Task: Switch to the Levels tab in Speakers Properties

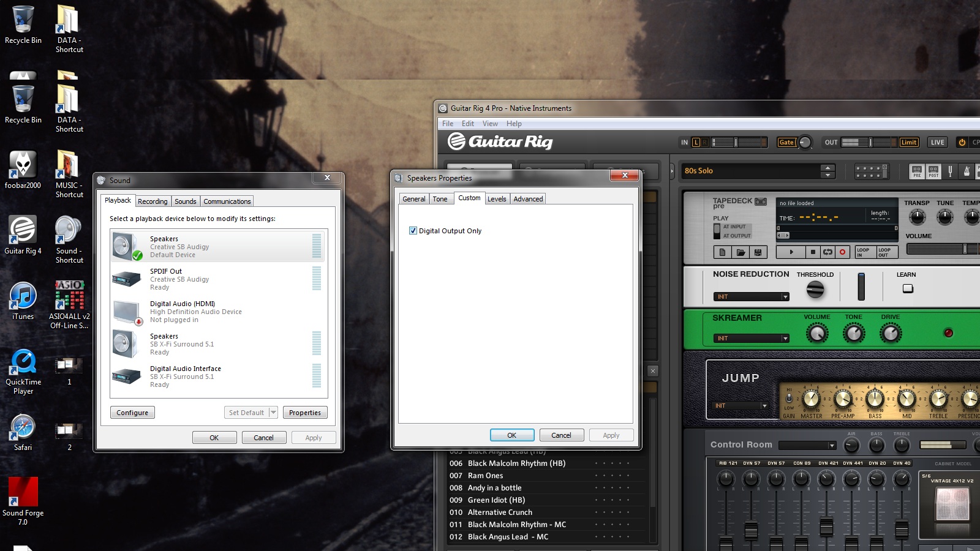Action: click(x=497, y=199)
